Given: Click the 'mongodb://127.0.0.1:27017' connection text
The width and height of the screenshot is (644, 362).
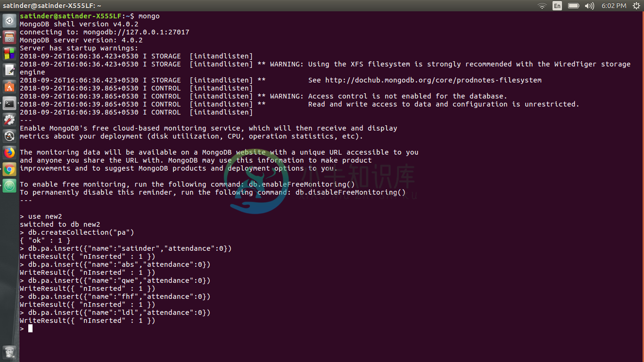Looking at the screenshot, I should [x=136, y=32].
